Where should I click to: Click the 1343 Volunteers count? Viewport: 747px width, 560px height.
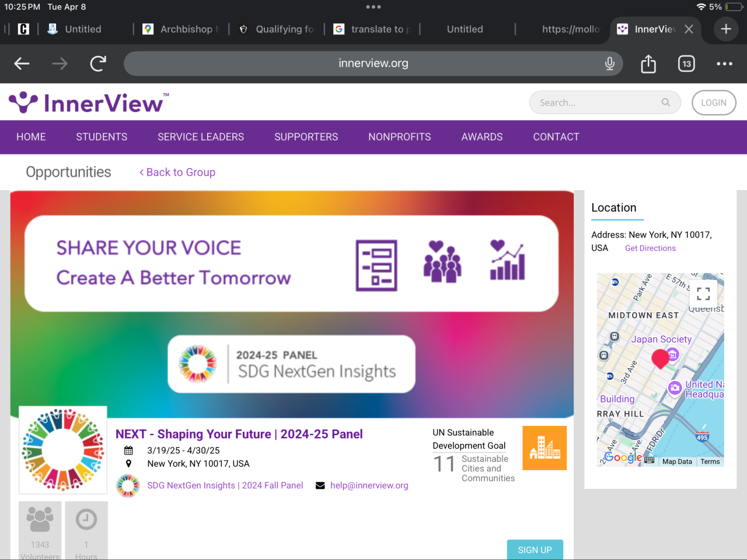click(40, 551)
